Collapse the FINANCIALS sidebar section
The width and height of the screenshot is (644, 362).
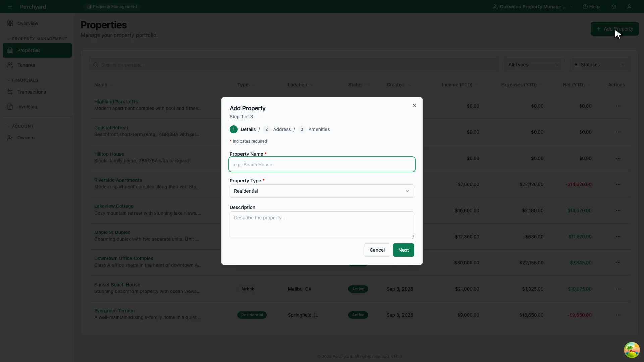22,80
